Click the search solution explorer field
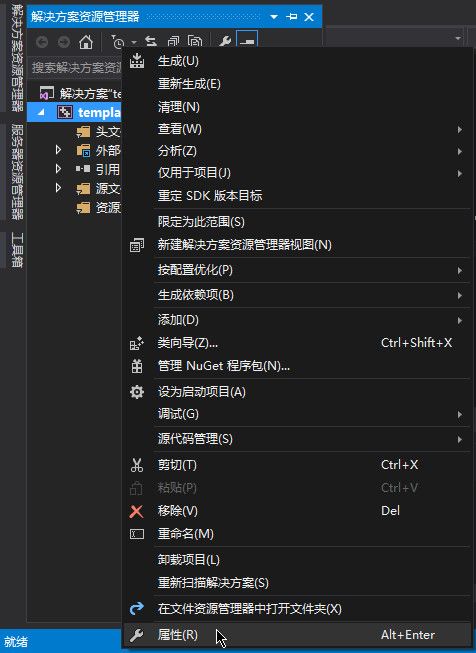Viewport: 476px width, 653px height. [x=76, y=67]
